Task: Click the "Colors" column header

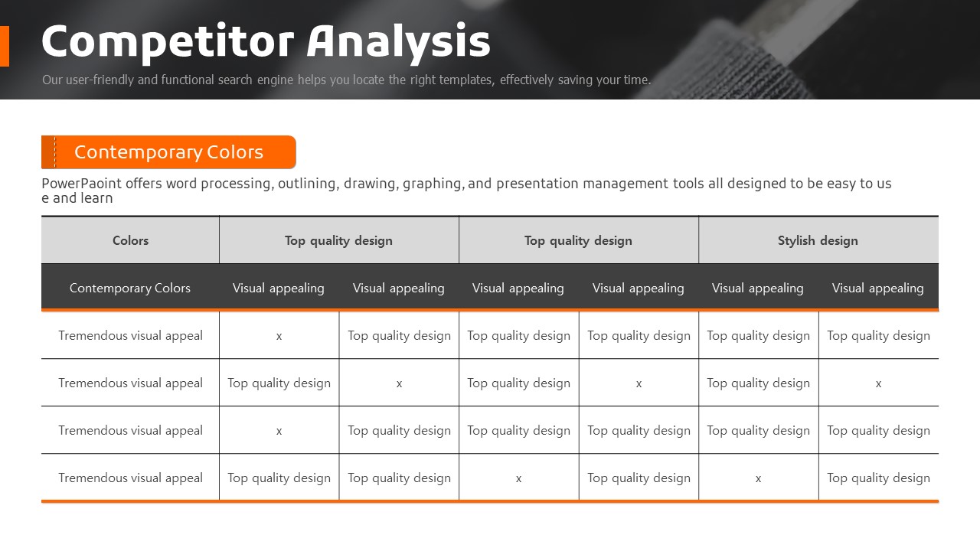Action: 130,240
